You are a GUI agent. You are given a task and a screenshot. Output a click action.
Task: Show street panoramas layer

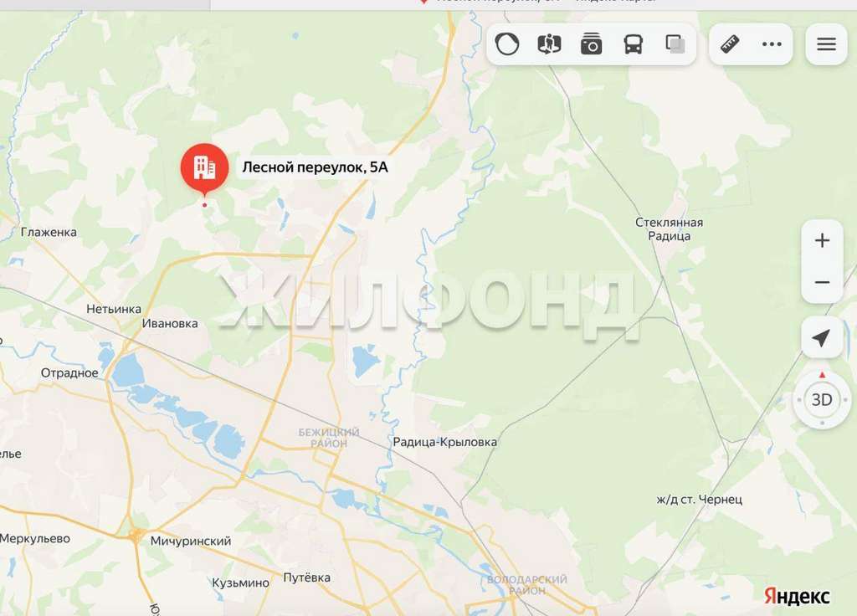[549, 44]
